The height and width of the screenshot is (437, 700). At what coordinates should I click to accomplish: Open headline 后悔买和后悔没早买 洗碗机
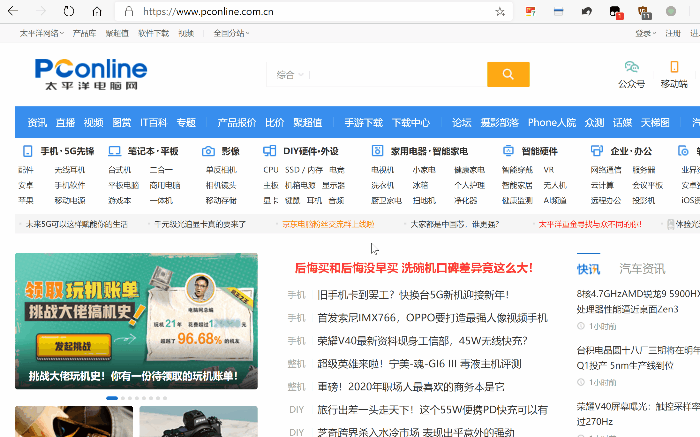click(413, 268)
